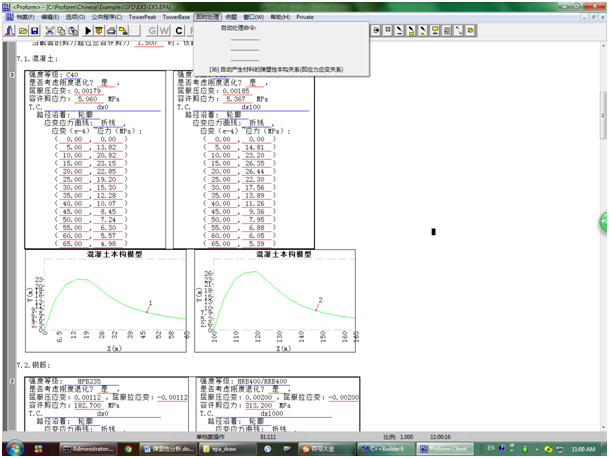Run analysis with the black play arrow
Screen dimensions: 609x458
tap(88, 30)
